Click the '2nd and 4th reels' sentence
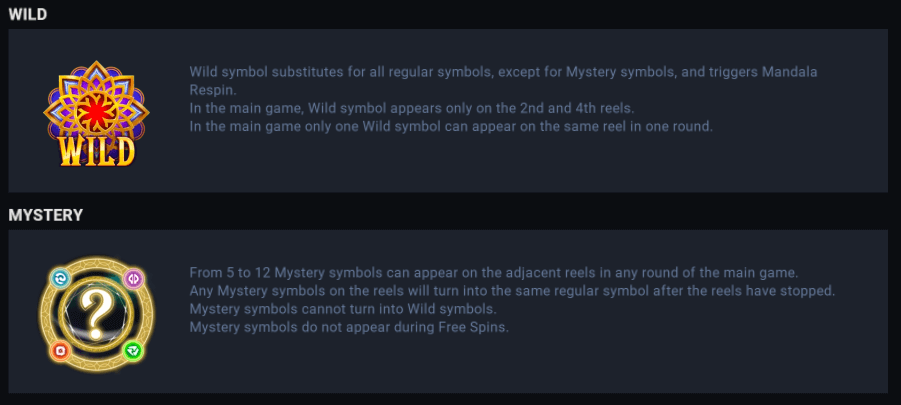Image resolution: width=901 pixels, height=405 pixels. pyautogui.click(x=412, y=108)
